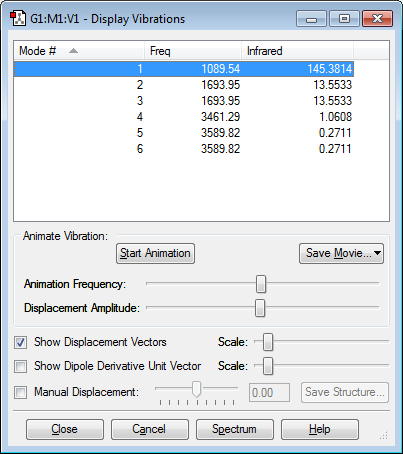Select mode 4 at 3461.29 frequency
The image size is (403, 454).
[x=184, y=117]
